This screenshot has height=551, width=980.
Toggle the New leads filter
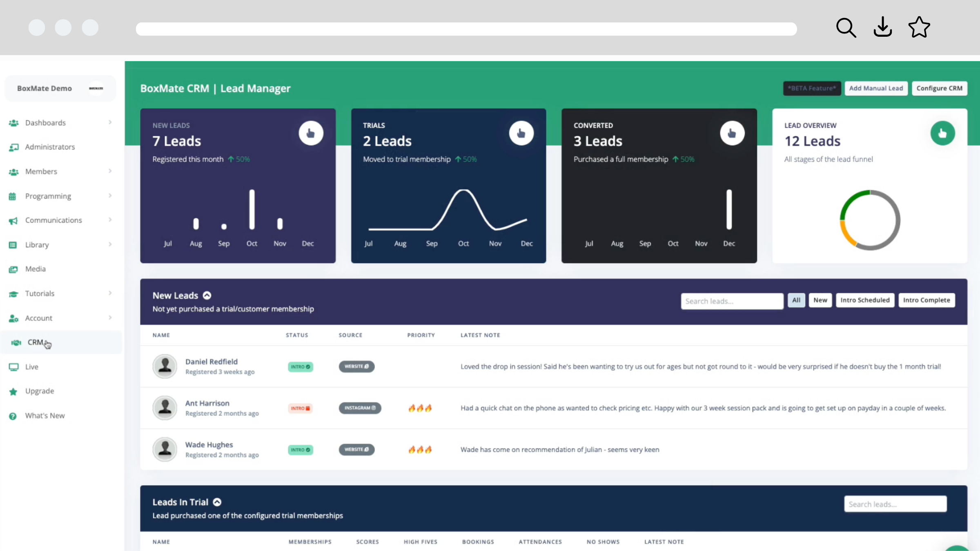pyautogui.click(x=820, y=300)
